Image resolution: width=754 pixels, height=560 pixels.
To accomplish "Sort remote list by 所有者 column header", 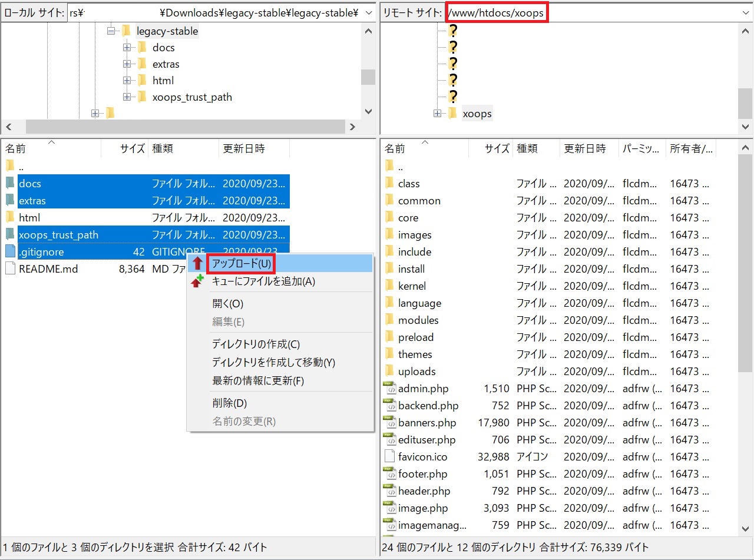I will (691, 149).
